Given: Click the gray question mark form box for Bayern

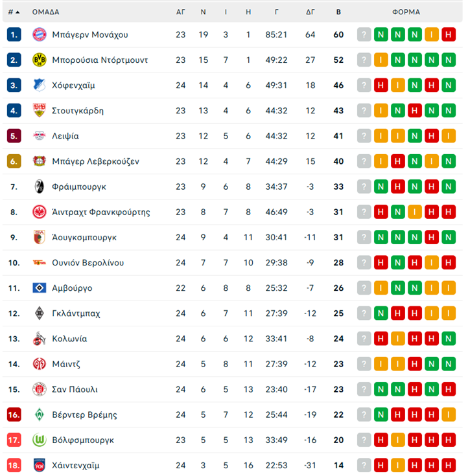Looking at the screenshot, I should click(364, 34).
